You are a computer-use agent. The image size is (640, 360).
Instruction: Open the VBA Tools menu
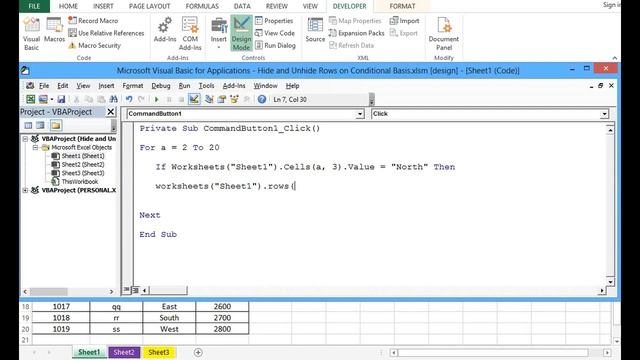tap(206, 86)
